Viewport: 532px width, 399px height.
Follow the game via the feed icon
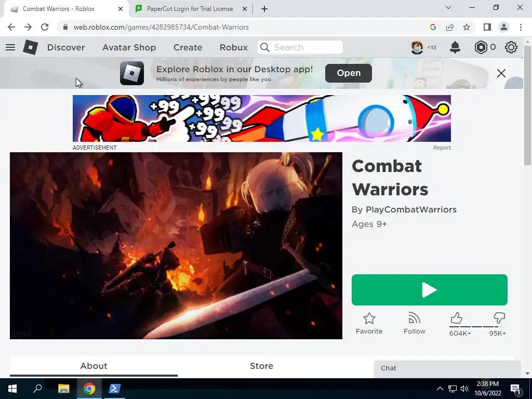tap(414, 318)
